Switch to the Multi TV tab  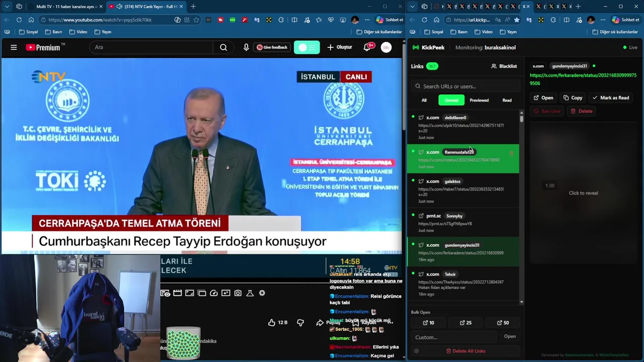[65, 7]
